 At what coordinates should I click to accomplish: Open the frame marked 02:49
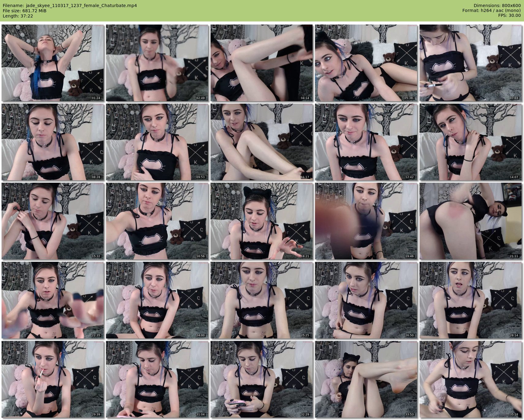pyautogui.click(x=157, y=63)
